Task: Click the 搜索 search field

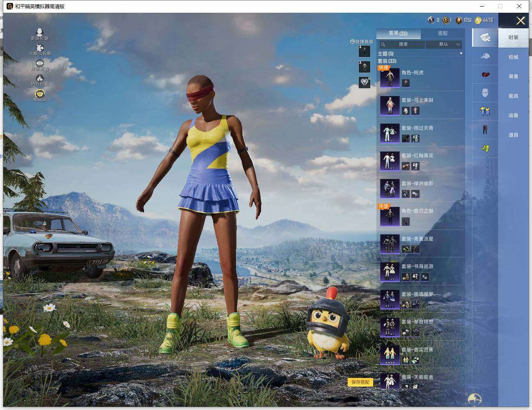Action: (x=403, y=44)
